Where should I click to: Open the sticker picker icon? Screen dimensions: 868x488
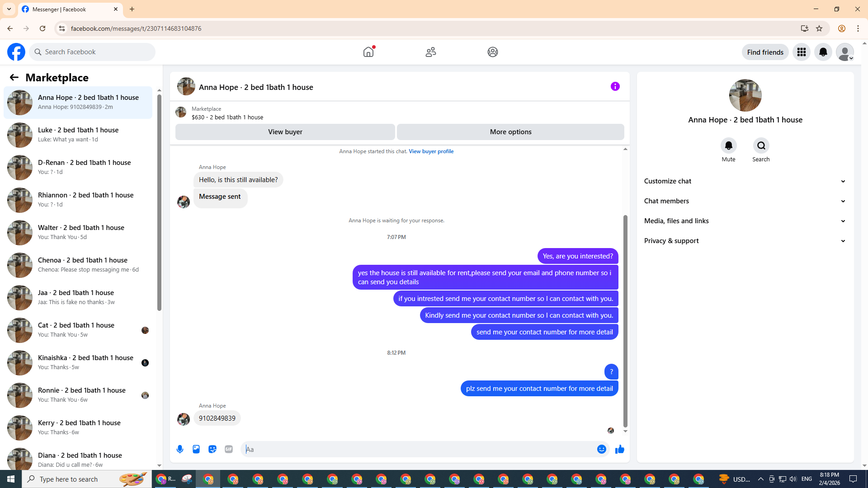[212, 449]
